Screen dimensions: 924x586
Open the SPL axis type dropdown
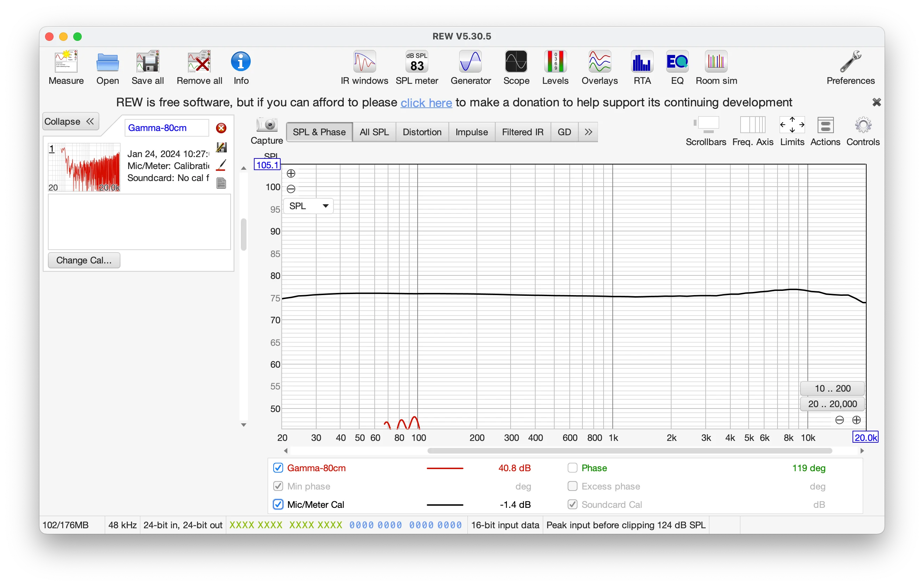point(308,206)
